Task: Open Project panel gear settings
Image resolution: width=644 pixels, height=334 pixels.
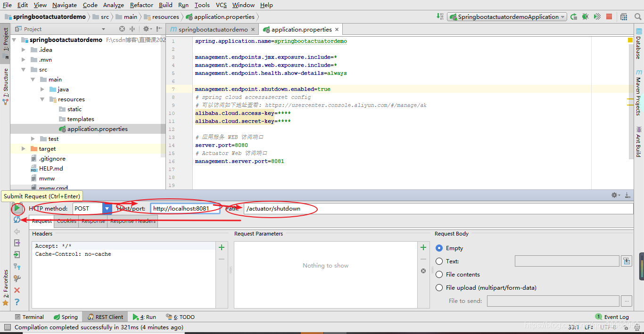Action: click(x=147, y=29)
